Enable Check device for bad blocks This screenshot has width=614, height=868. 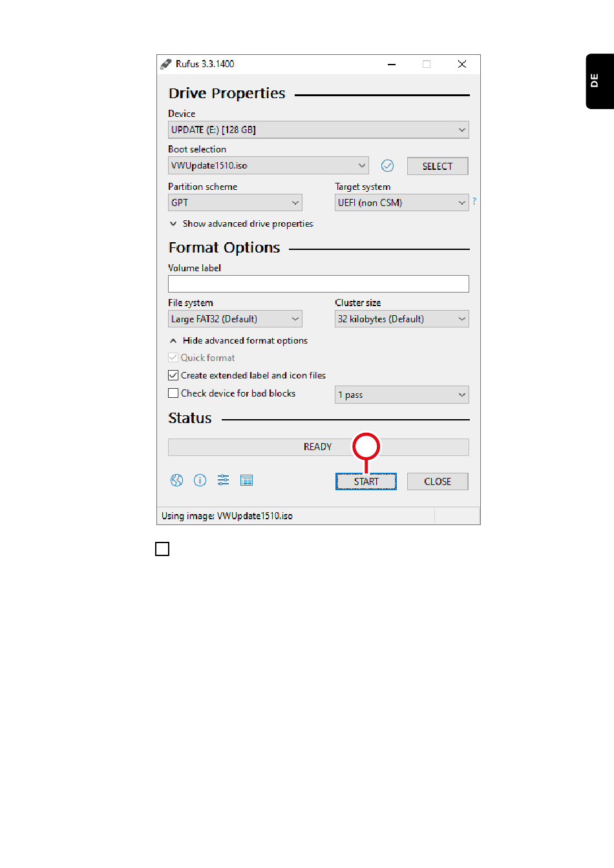(173, 393)
